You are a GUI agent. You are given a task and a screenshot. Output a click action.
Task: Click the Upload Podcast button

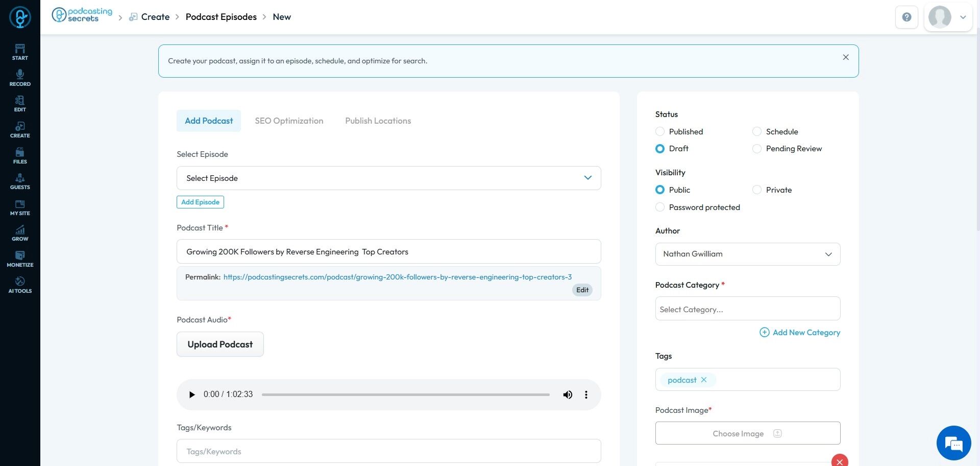click(x=220, y=344)
